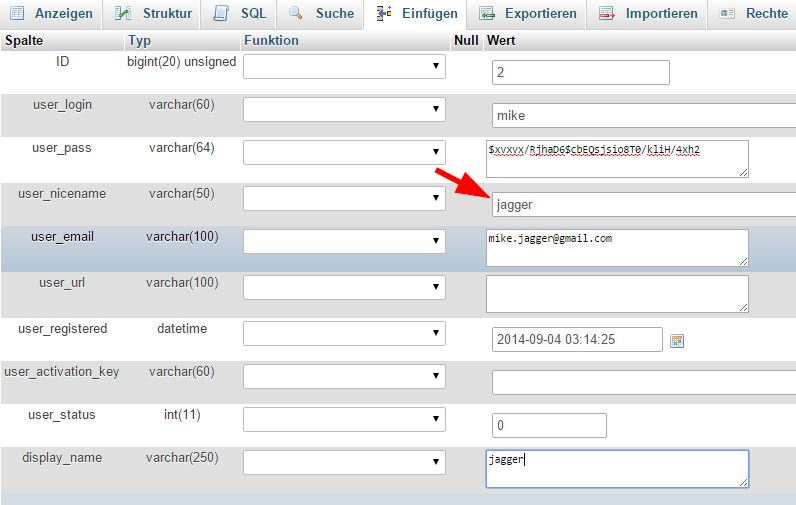
Task: Expand the Funktion dropdown for user_pass
Action: point(344,152)
